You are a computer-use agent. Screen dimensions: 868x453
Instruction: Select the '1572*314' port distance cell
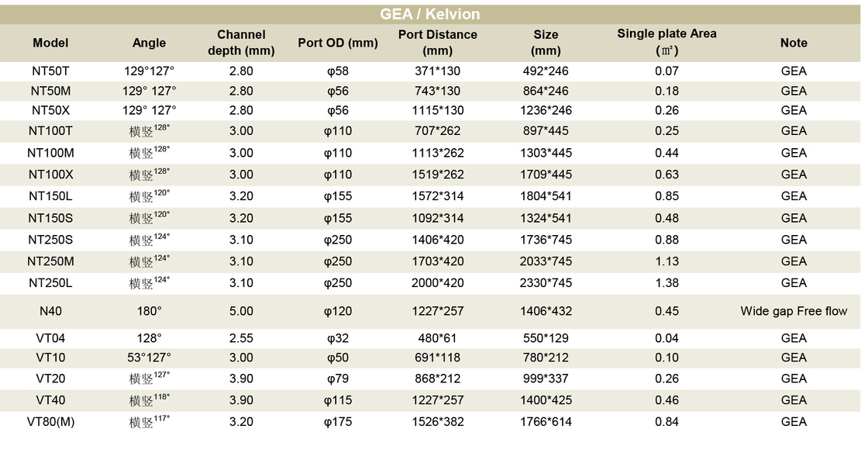(x=437, y=196)
